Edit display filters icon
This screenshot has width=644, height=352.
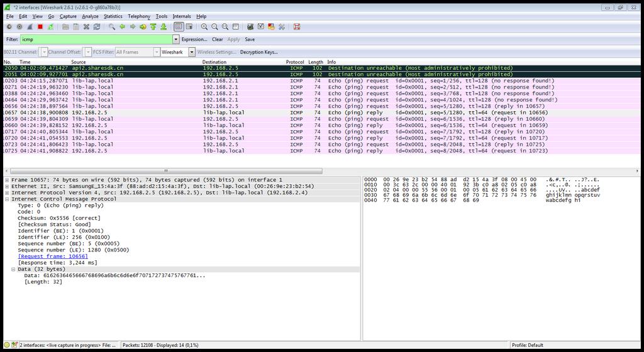pyautogui.click(x=261, y=26)
